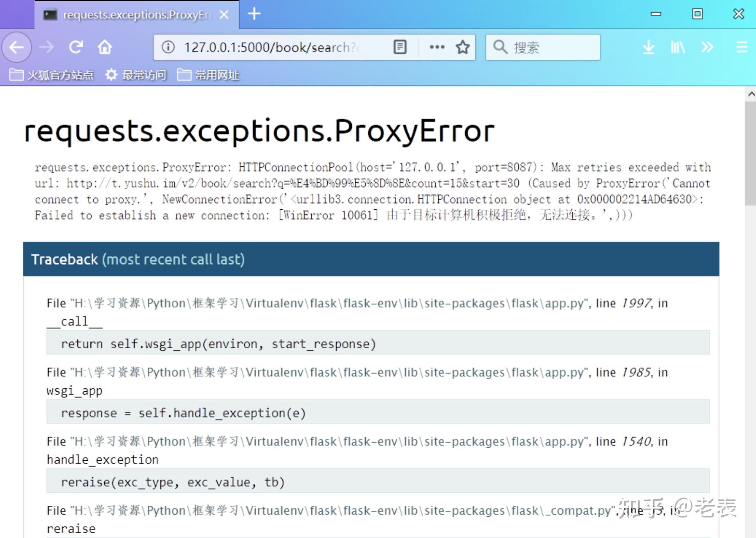Click the Back navigation arrow

pos(16,47)
